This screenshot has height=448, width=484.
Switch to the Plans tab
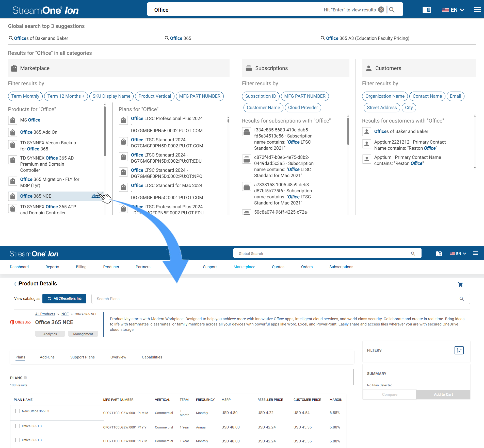click(x=20, y=357)
